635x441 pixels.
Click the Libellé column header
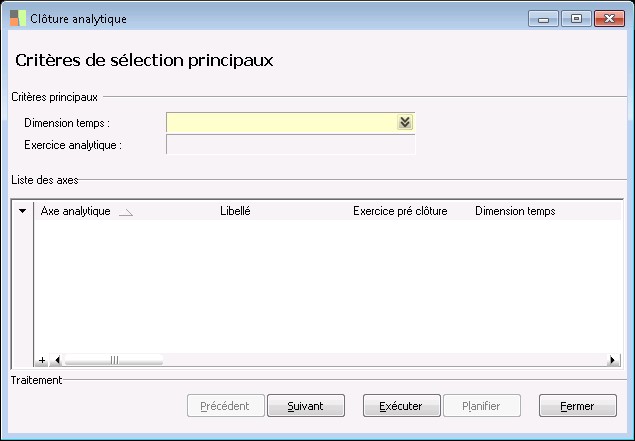[235, 212]
